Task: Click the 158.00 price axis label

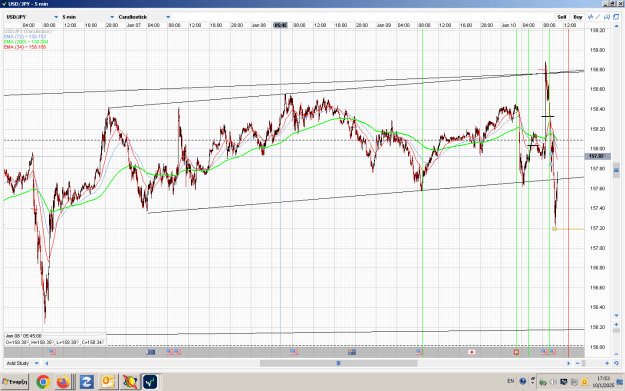Action: (597, 149)
